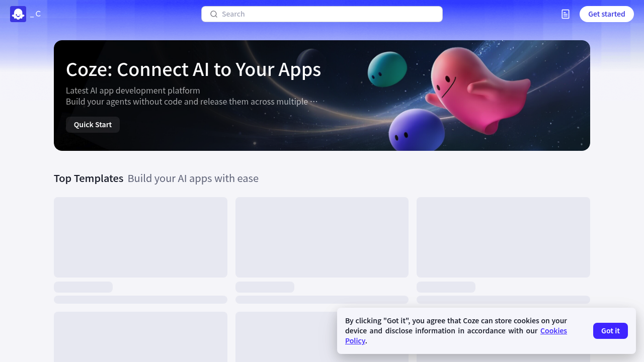Click the Get started button
Screen dimensions: 644x362
click(x=607, y=14)
